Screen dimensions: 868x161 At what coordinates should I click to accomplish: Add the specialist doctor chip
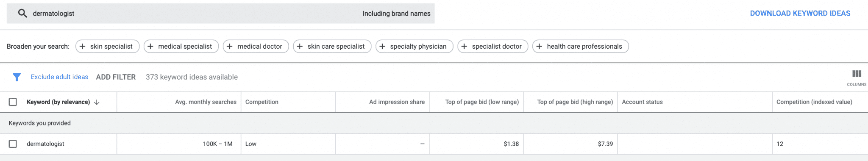point(492,46)
